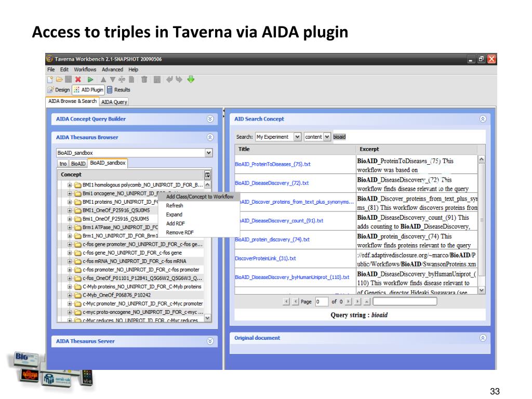The width and height of the screenshot is (532, 399).
Task: Expand C-Myb proteins tree node
Action: pos(70,287)
